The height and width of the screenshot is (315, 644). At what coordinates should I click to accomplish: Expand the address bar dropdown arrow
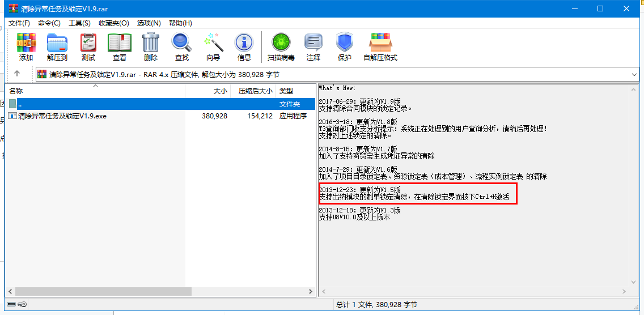[x=634, y=74]
